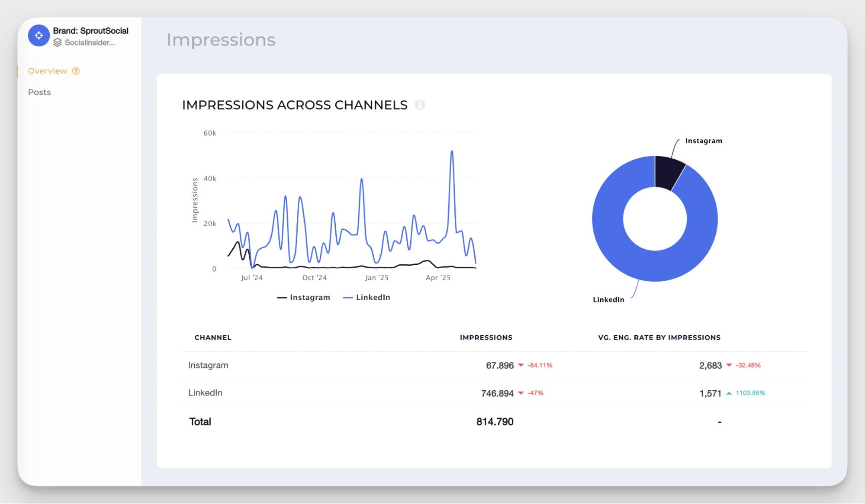
Task: Hide Instagram data by clicking its legend swatch
Action: click(282, 297)
